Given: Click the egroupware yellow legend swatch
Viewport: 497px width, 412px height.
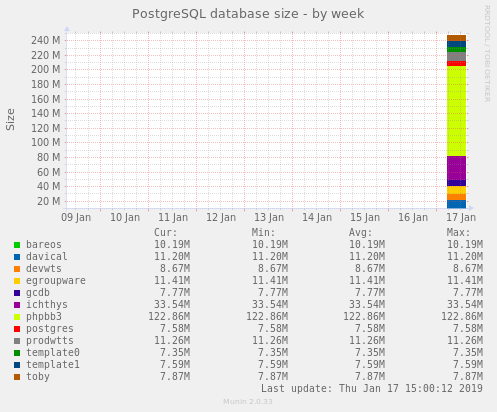Looking at the screenshot, I should pos(17,281).
